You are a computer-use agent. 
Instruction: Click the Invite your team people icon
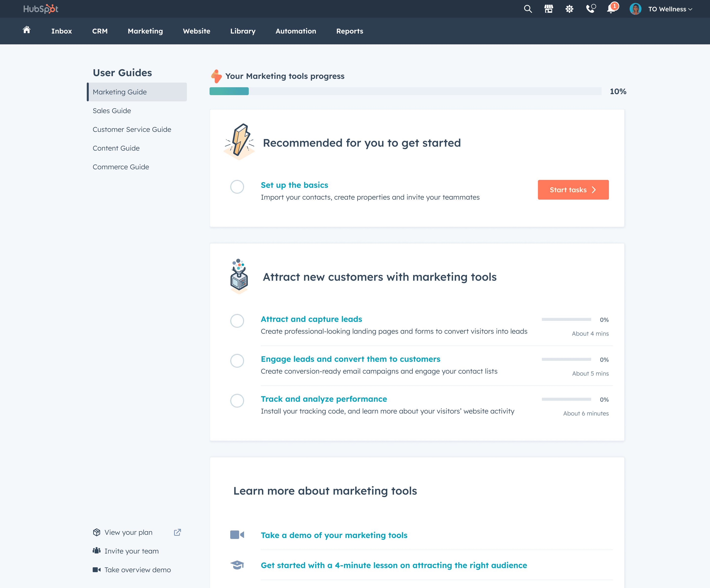point(96,551)
